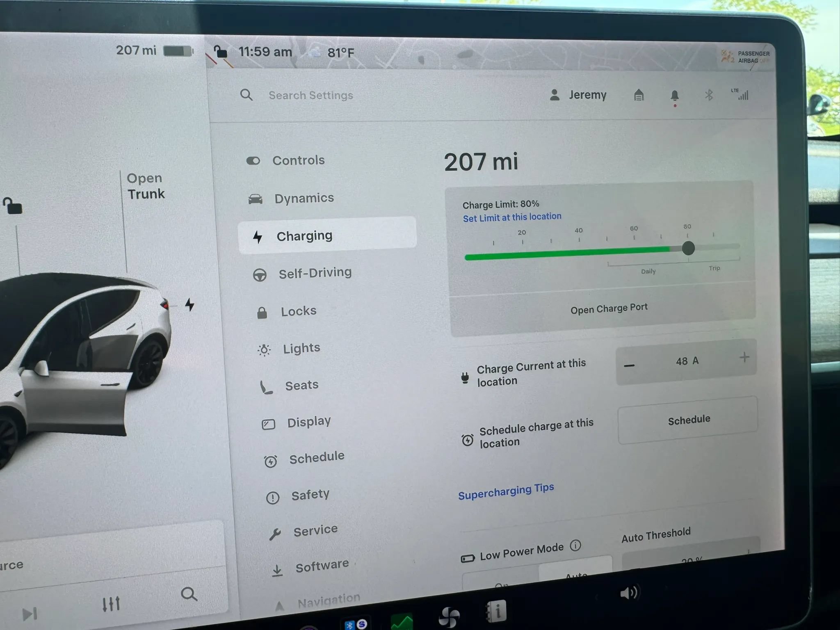840x630 pixels.
Task: Open Bluetooth settings from the header icon
Action: pyautogui.click(x=709, y=96)
